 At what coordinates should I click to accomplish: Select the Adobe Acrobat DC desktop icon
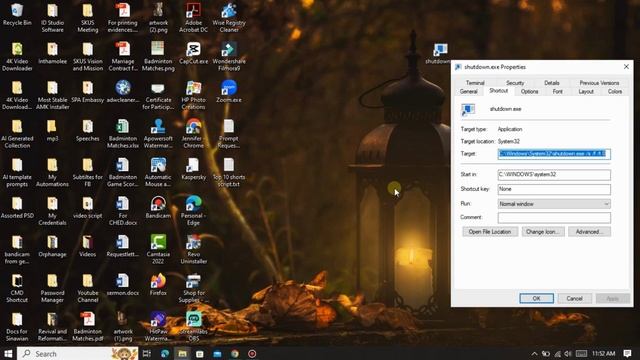tap(193, 17)
